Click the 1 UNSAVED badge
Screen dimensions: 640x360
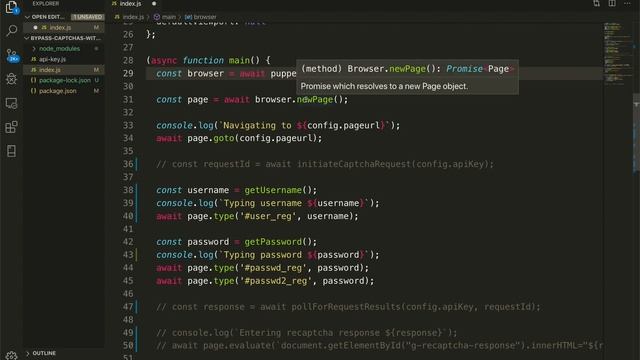tap(88, 17)
